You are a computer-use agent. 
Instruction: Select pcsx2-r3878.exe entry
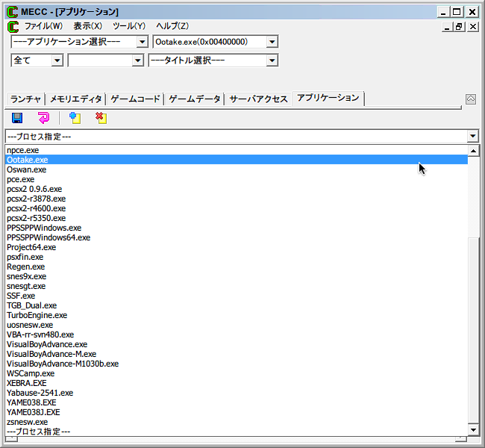pos(237,199)
